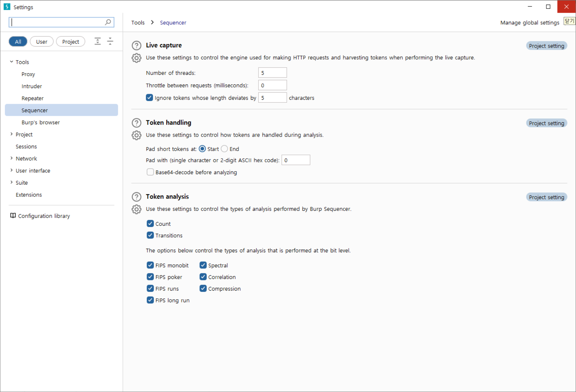The width and height of the screenshot is (576, 392).
Task: Open Intruder settings in sidebar
Action: pos(32,86)
